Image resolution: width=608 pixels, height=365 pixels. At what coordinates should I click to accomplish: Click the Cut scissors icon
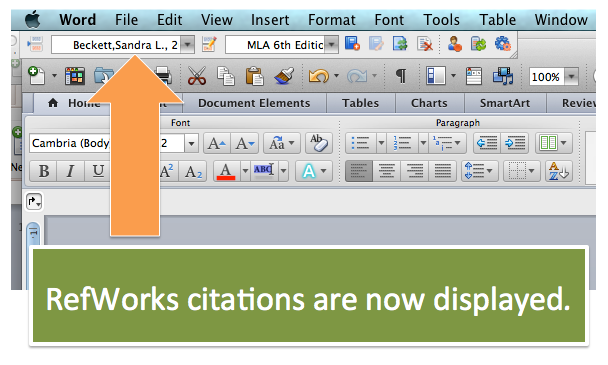coord(197,76)
